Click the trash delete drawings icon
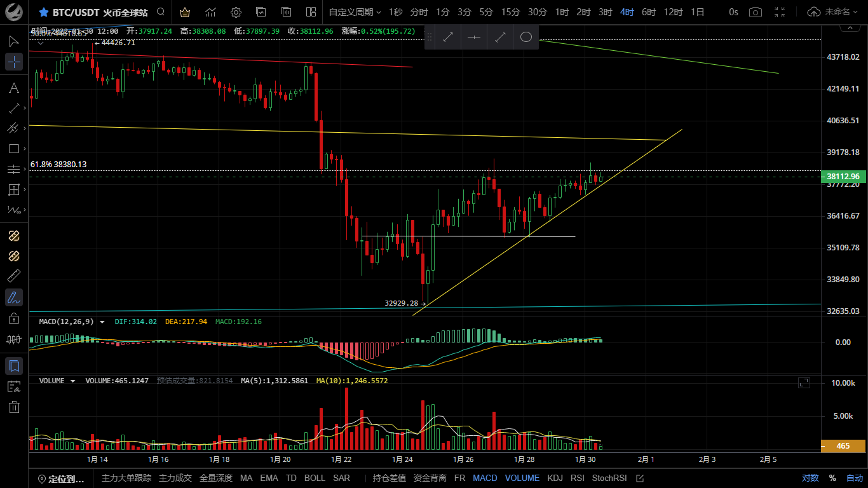868x488 pixels. pos(14,407)
